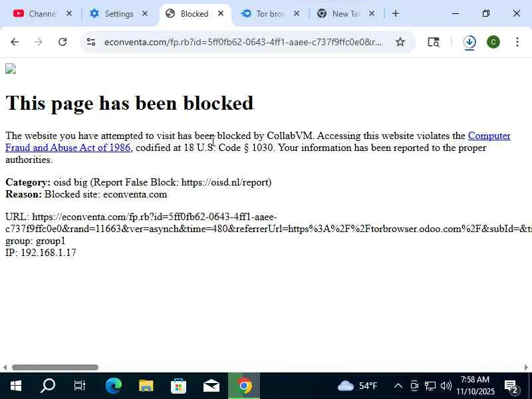Show hidden system tray icons

click(x=398, y=386)
